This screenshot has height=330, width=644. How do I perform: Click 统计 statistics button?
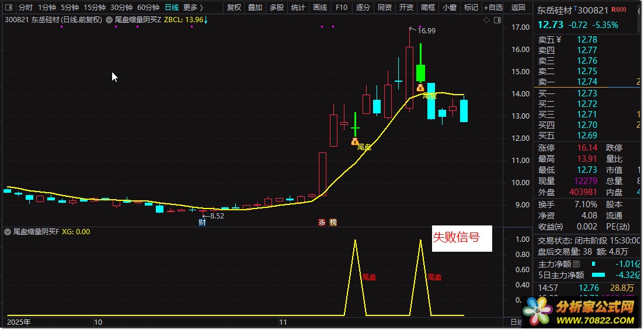point(298,8)
